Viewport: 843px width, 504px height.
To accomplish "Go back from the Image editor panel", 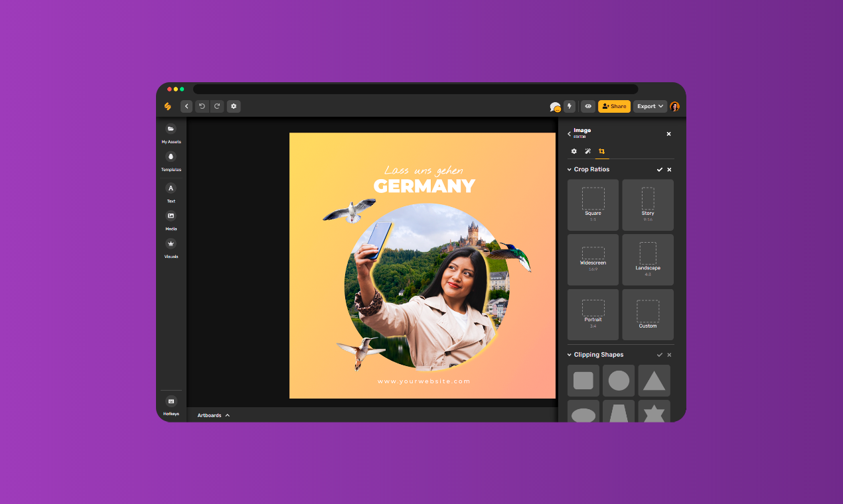I will pos(569,134).
